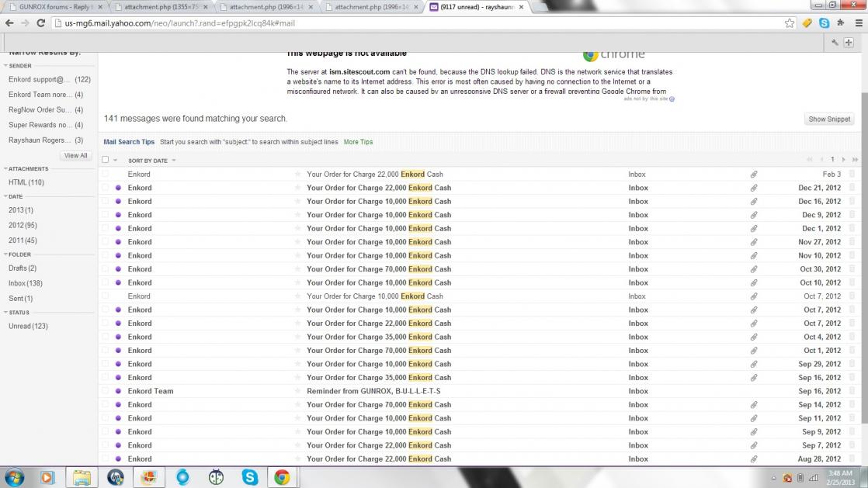Select checkbox of Enkord Team reminder email
The width and height of the screenshot is (868, 488).
pos(106,391)
